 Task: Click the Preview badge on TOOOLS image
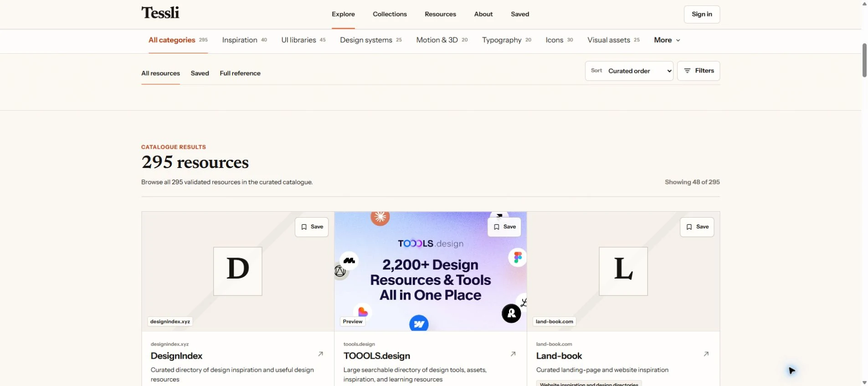pos(353,321)
